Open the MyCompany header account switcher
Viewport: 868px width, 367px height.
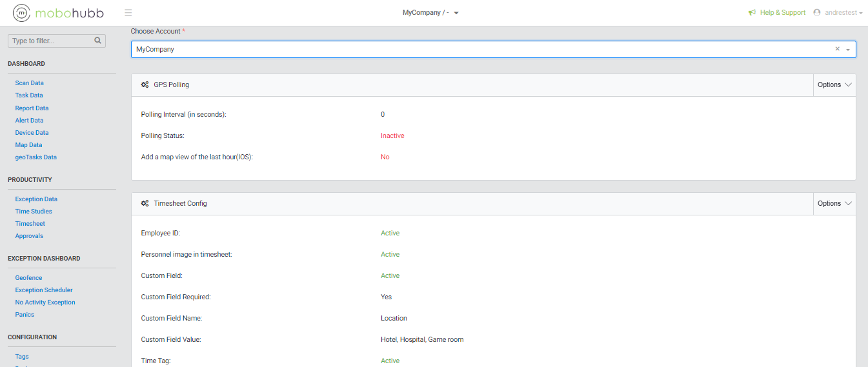coord(430,13)
